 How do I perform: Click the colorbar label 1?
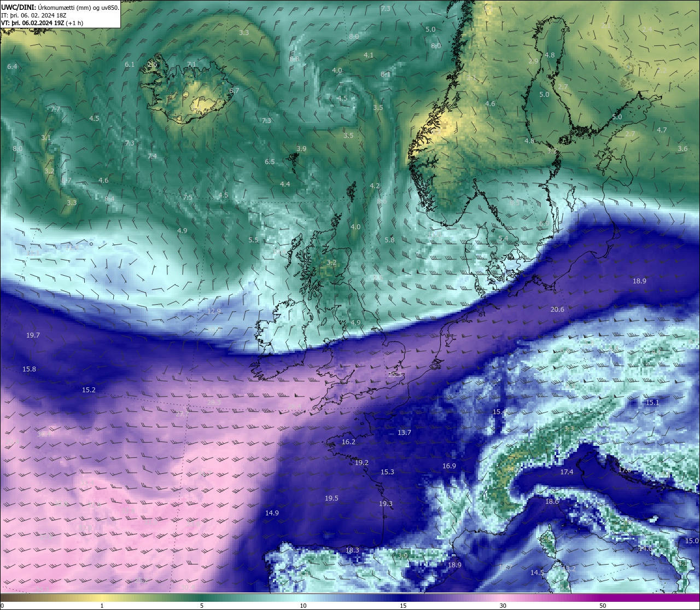click(102, 606)
